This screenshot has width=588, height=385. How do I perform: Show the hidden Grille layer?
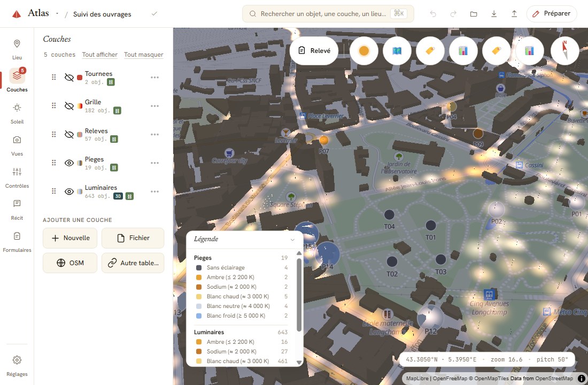coord(69,106)
